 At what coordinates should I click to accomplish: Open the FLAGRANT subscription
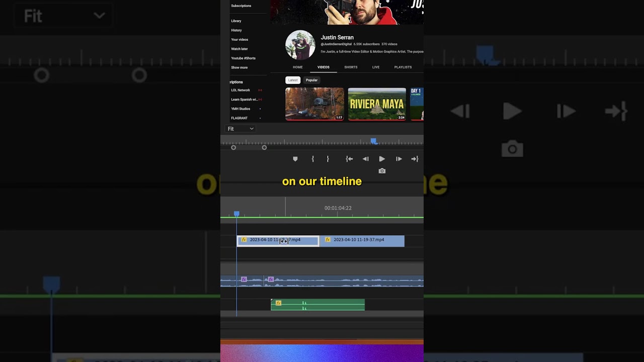(239, 118)
